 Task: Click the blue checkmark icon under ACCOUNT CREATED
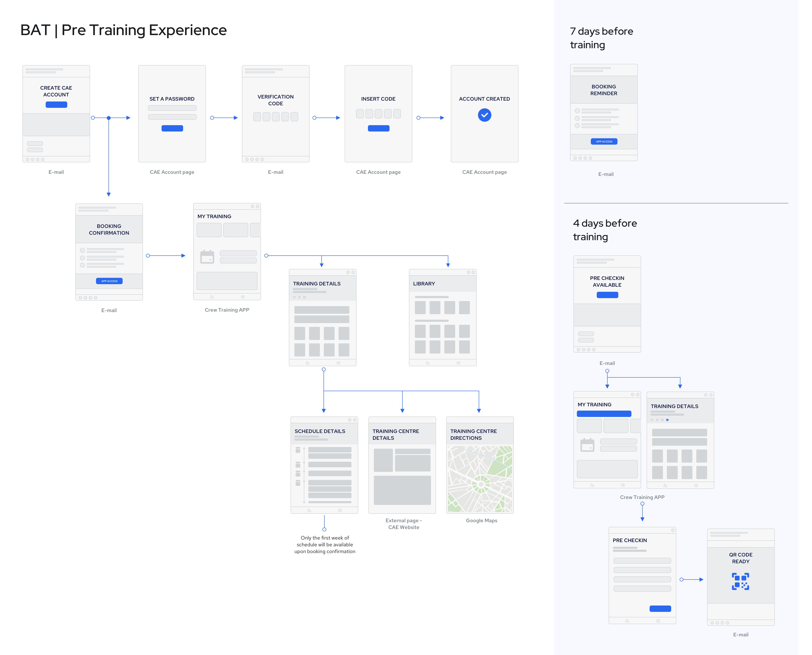(x=484, y=115)
